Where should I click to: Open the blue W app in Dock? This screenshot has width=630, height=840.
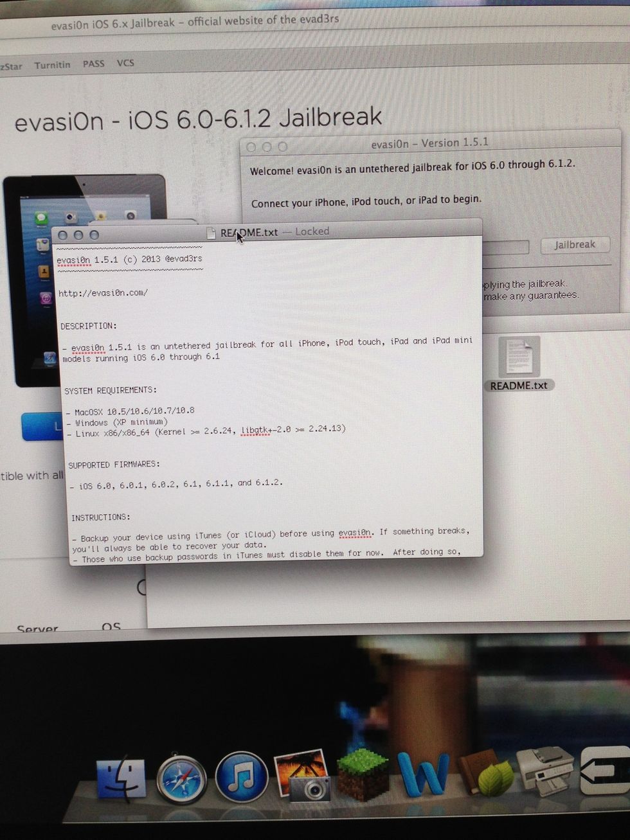(422, 774)
